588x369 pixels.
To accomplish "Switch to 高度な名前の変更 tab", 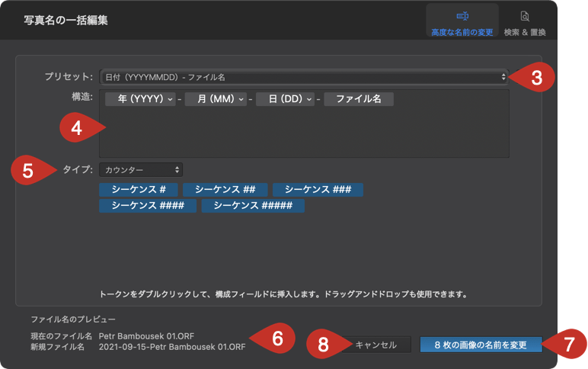I will coord(462,21).
